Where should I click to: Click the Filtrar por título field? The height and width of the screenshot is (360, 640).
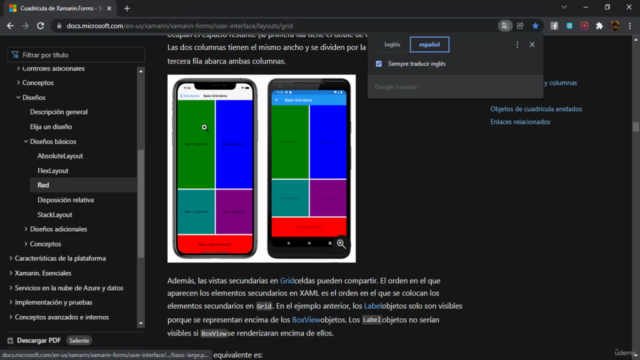pyautogui.click(x=76, y=55)
